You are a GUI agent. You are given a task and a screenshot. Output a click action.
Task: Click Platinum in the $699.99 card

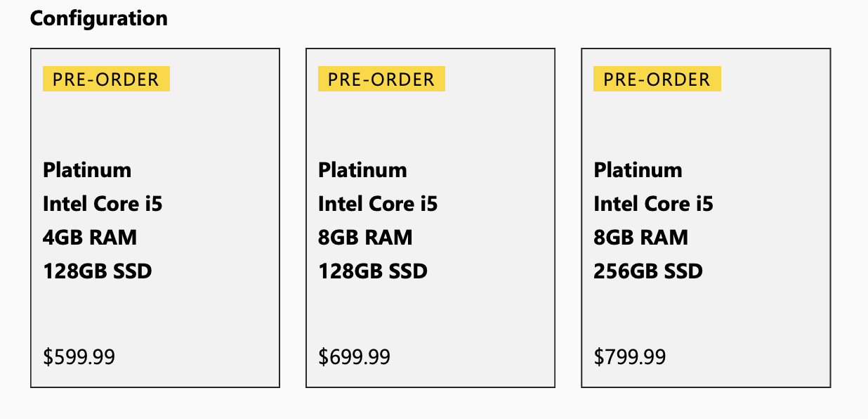(x=362, y=170)
